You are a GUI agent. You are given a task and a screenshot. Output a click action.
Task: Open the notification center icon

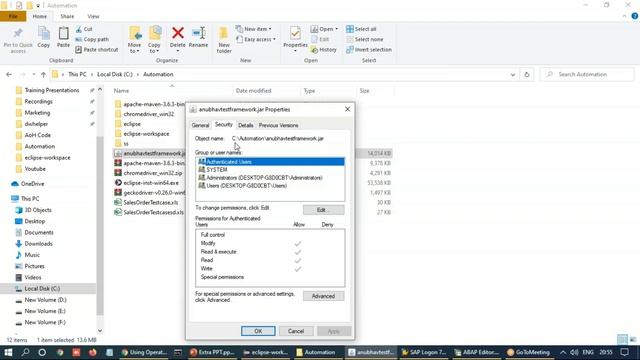pos(624,352)
